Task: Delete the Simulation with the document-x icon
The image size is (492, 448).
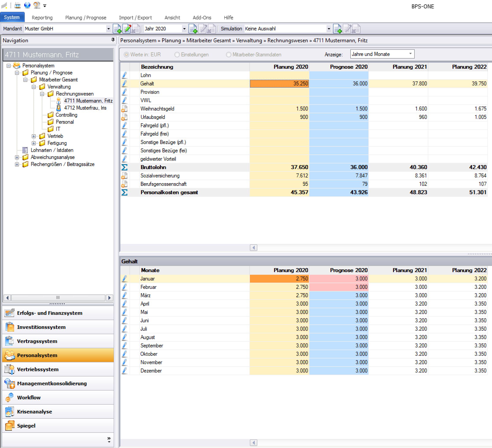Action: 356,29
